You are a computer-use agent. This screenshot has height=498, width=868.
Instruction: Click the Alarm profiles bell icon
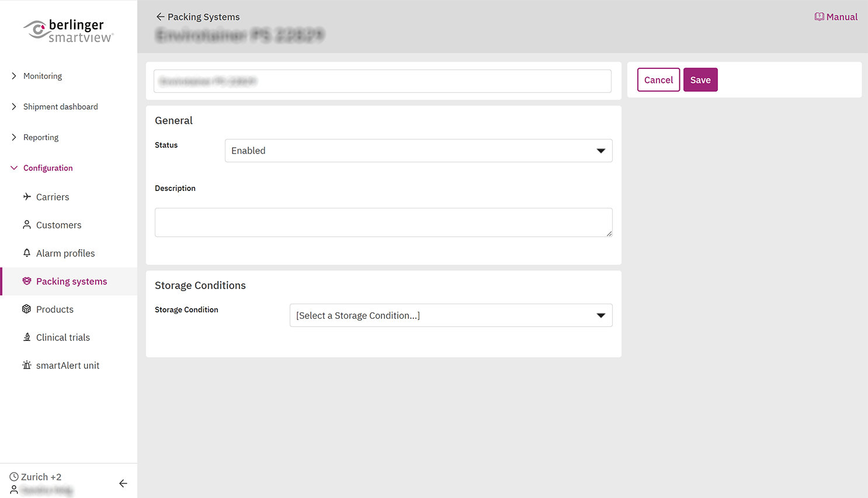click(x=27, y=253)
